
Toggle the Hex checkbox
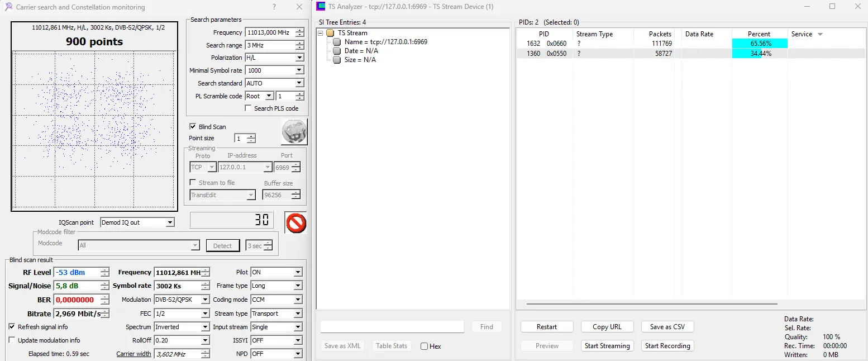click(x=425, y=346)
